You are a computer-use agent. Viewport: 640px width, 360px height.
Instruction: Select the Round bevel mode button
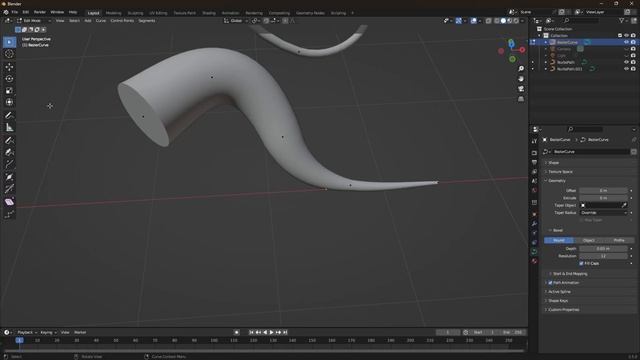559,240
